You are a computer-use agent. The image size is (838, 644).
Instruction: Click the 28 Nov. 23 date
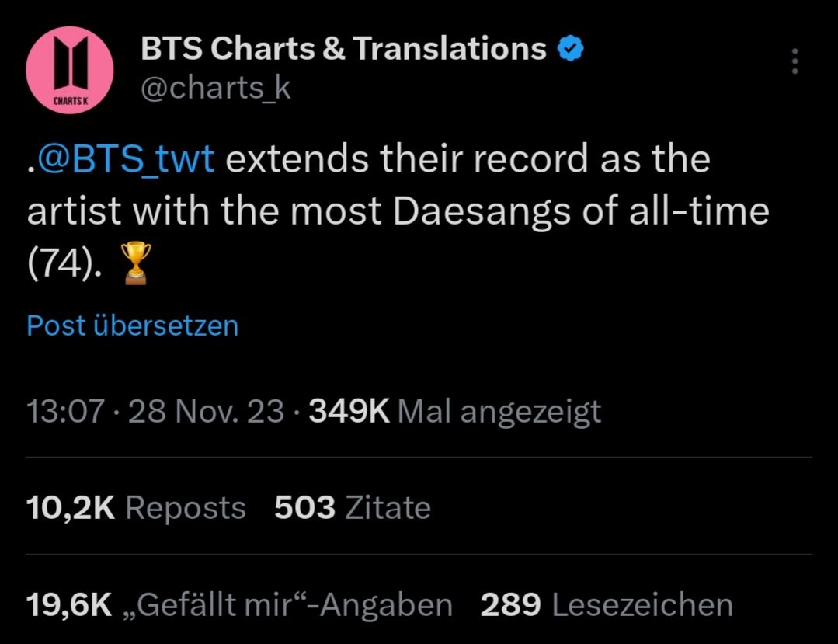tap(206, 412)
